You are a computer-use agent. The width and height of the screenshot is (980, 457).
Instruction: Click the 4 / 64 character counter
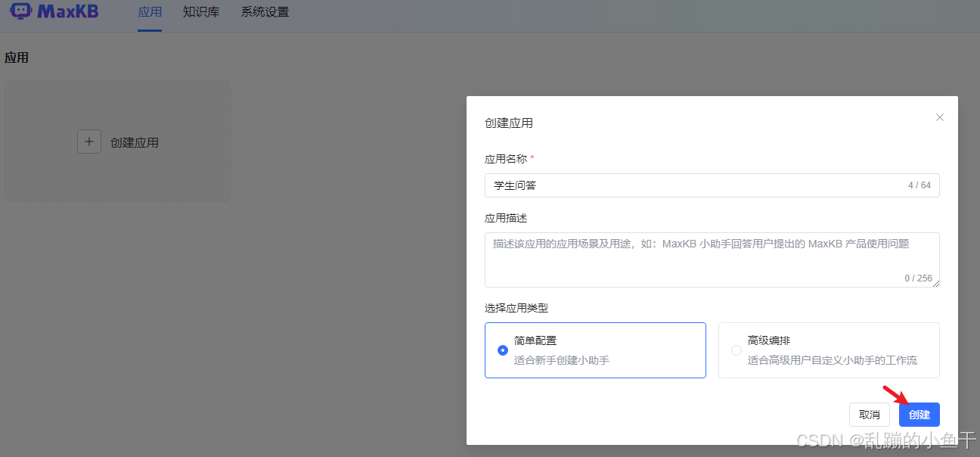coord(920,185)
